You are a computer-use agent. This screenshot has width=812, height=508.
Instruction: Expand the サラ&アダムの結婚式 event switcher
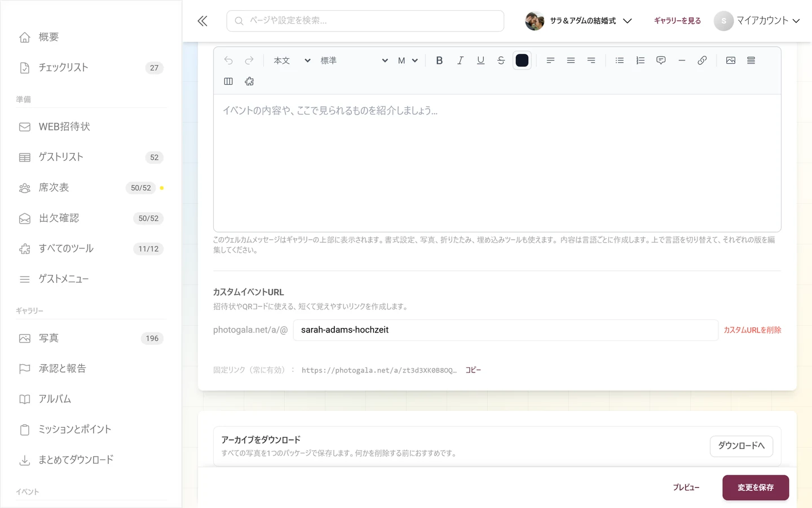coord(579,21)
